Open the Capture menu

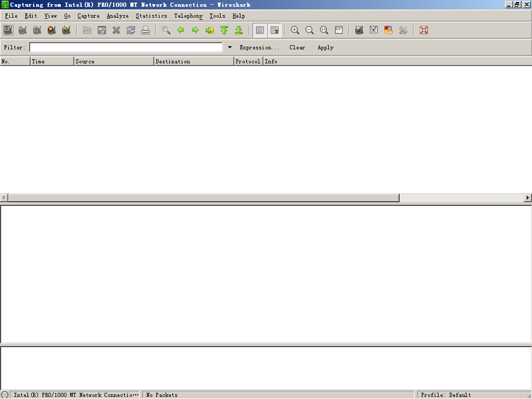(88, 16)
